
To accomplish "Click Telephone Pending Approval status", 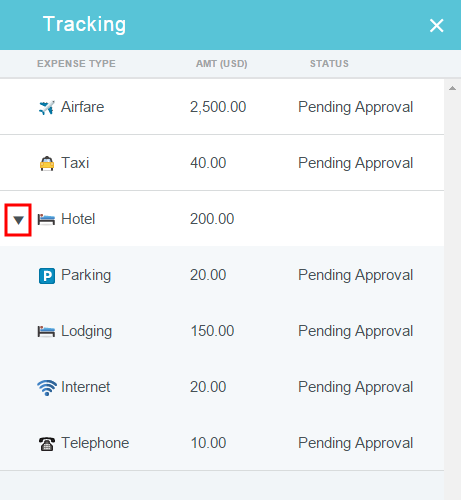I will tap(356, 443).
